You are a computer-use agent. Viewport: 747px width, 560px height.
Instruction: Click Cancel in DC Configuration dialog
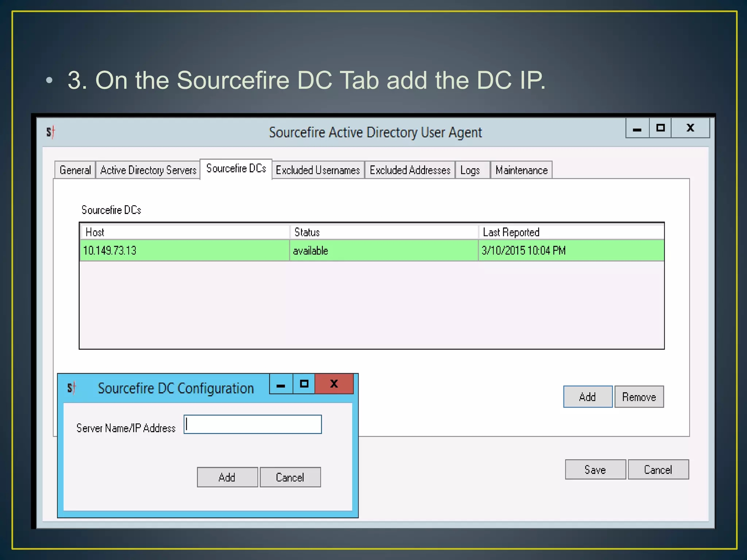click(x=290, y=477)
